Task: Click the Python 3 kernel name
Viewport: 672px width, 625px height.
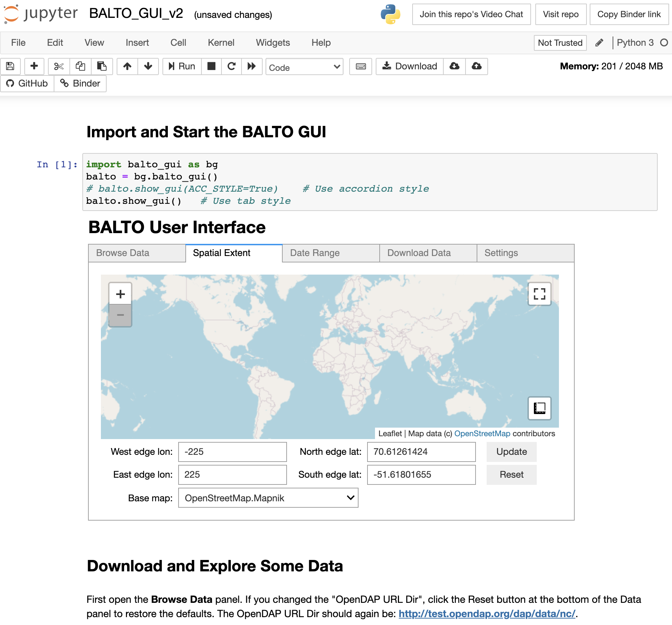Action: pyautogui.click(x=635, y=43)
